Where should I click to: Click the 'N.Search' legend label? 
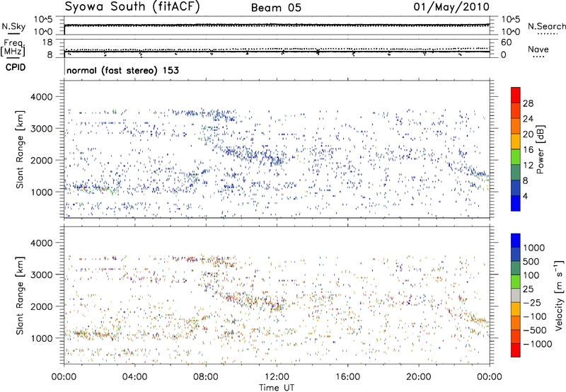[x=546, y=26]
